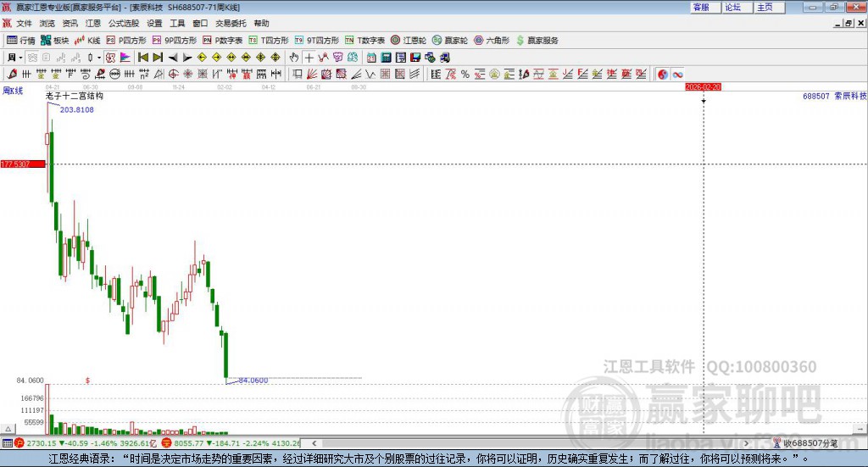Select the hand pan tool
868x467 pixels.
(x=294, y=58)
